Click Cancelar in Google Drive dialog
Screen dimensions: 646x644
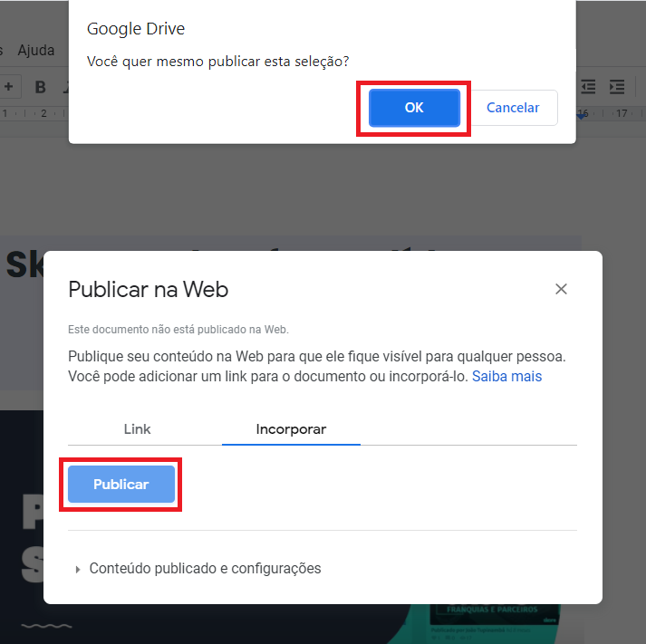point(513,108)
